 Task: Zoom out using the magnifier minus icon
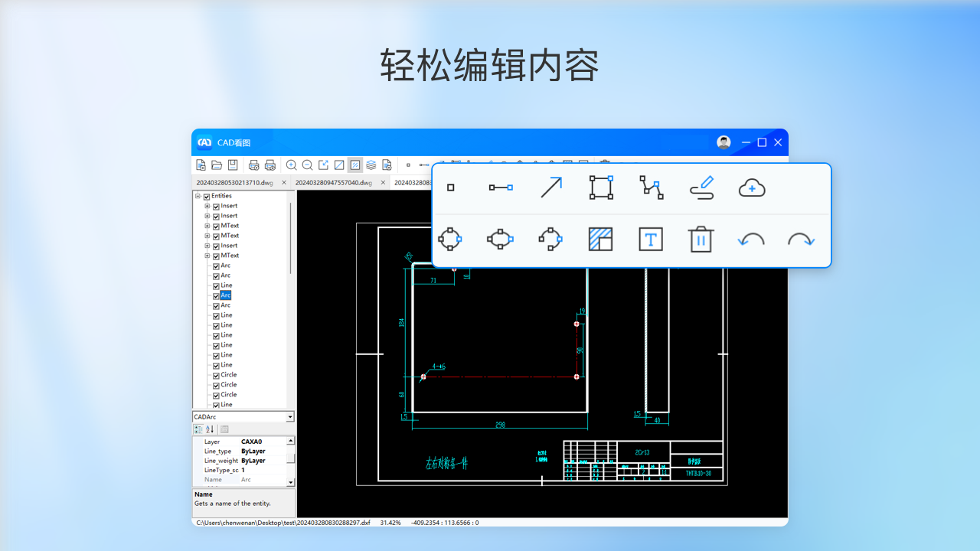coord(307,165)
